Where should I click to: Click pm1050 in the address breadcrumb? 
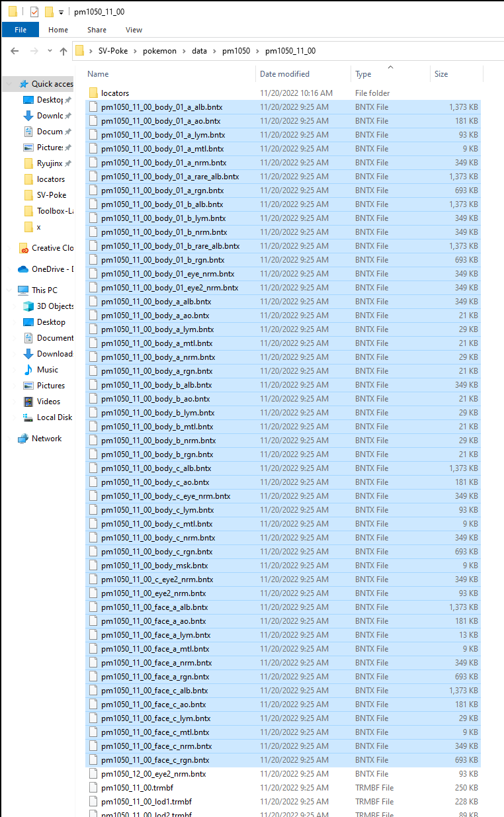click(236, 51)
